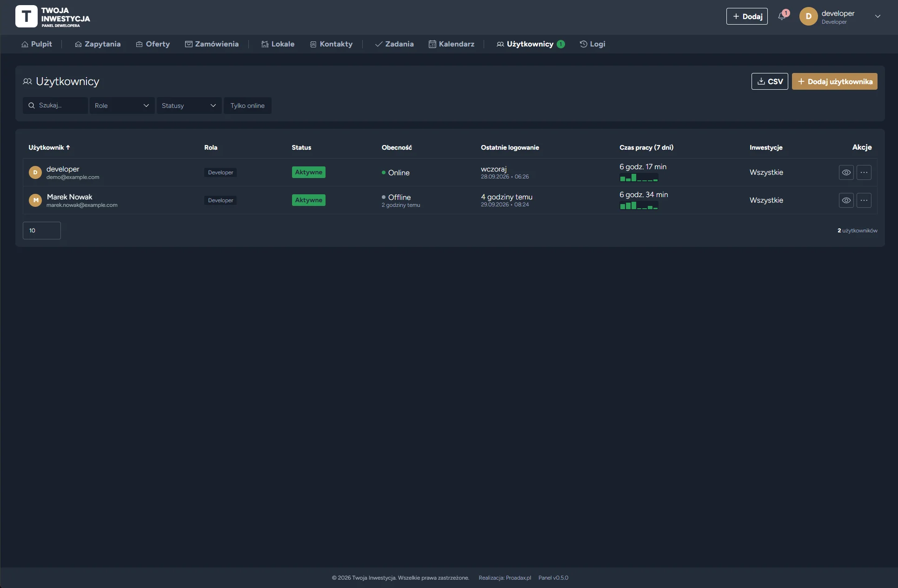Click the Czas pracy (7 dni) header
The width and height of the screenshot is (898, 588).
tap(646, 147)
